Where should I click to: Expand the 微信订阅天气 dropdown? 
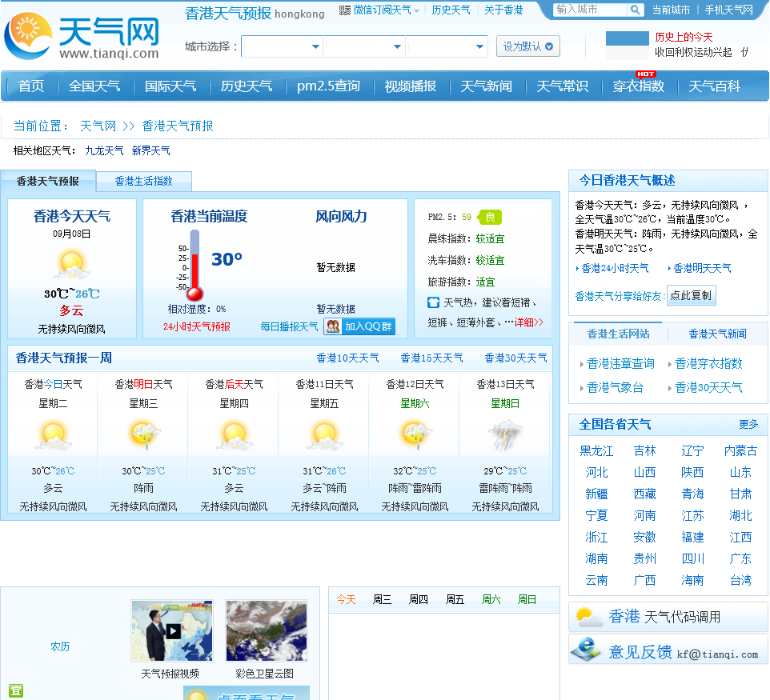click(x=416, y=10)
